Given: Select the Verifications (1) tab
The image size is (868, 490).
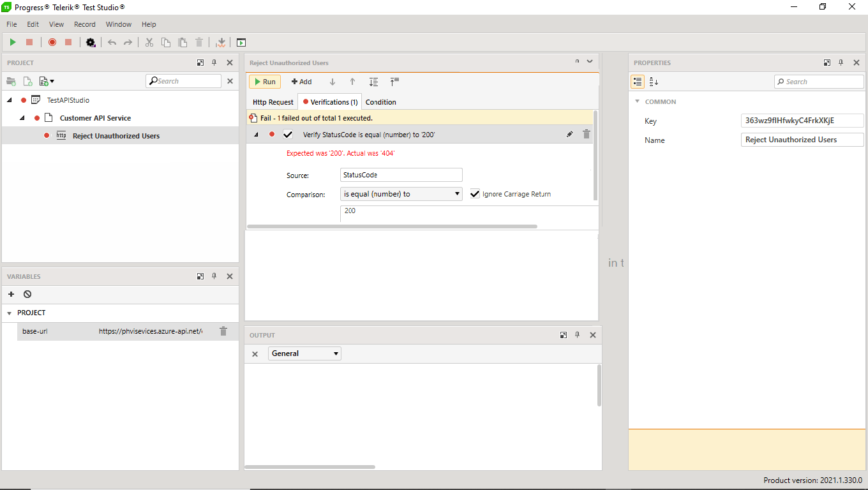Looking at the screenshot, I should 330,102.
